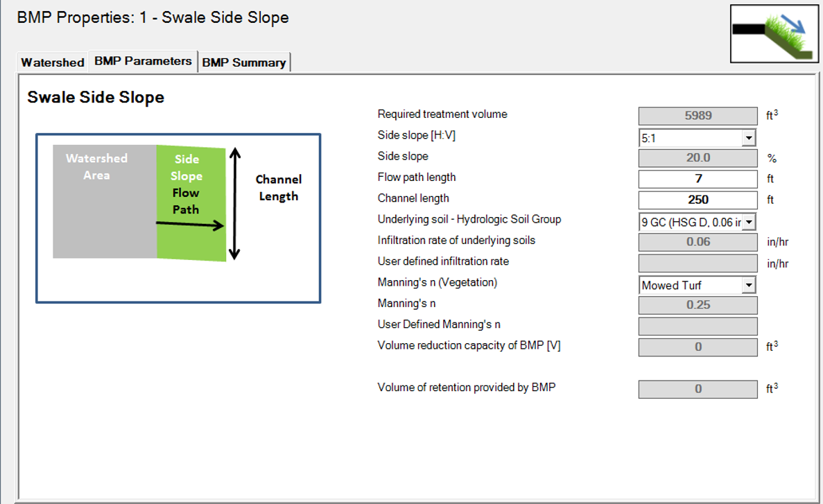This screenshot has height=504, width=823.
Task: Click the Channel length input field
Action: click(698, 200)
